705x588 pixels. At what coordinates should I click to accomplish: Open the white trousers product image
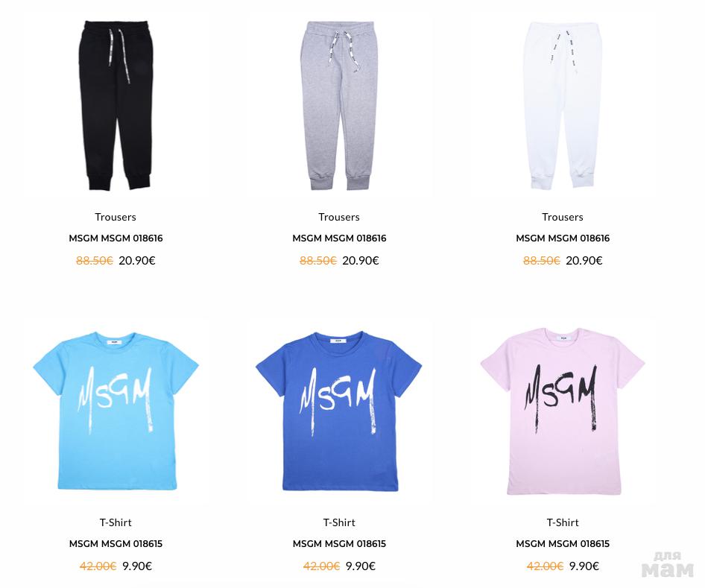pyautogui.click(x=563, y=105)
